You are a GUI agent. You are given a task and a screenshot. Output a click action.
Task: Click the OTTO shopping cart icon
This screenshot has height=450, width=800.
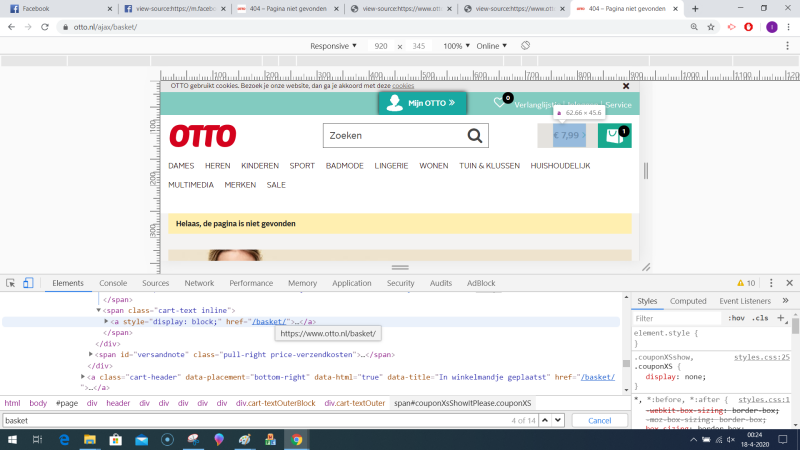coord(614,135)
